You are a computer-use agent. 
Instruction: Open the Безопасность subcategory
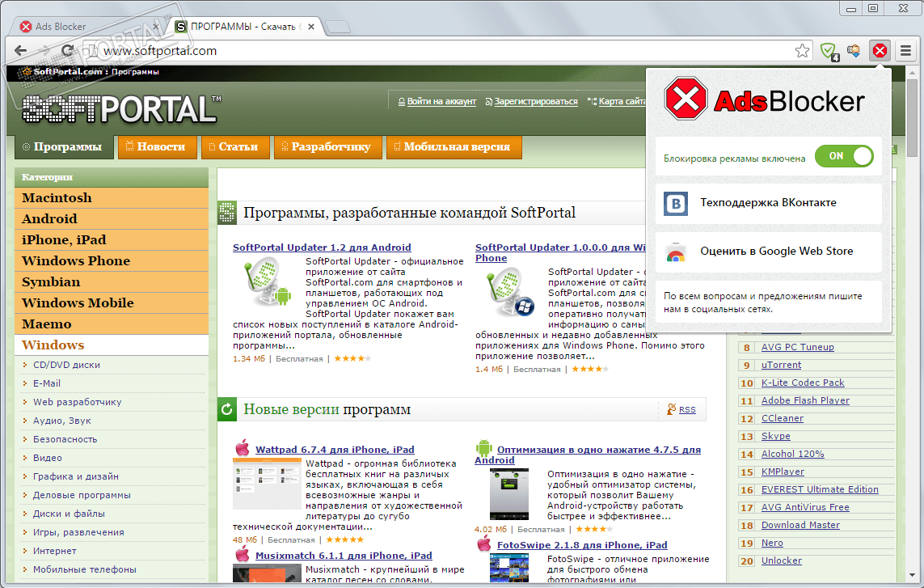point(65,439)
